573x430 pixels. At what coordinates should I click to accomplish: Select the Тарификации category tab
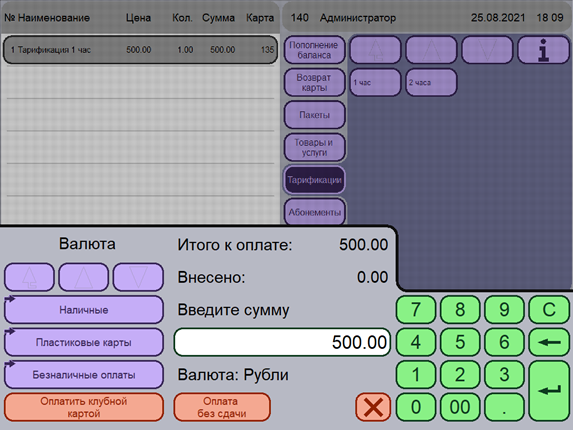[314, 180]
